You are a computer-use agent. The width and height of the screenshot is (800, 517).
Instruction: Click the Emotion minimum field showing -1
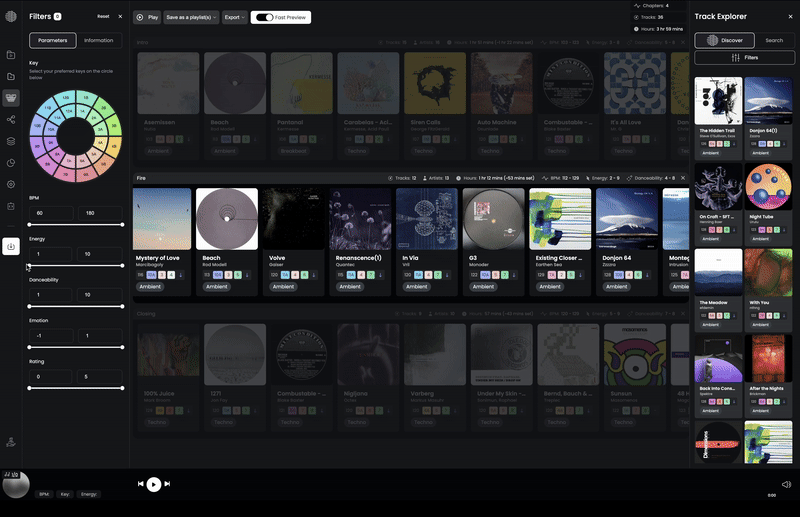tap(51, 335)
